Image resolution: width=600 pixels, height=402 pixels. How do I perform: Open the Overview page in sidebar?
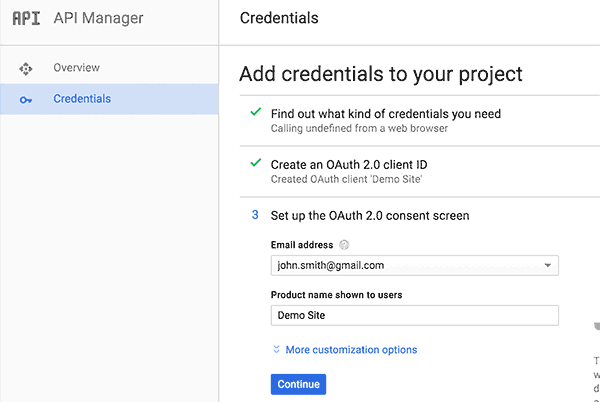point(76,68)
